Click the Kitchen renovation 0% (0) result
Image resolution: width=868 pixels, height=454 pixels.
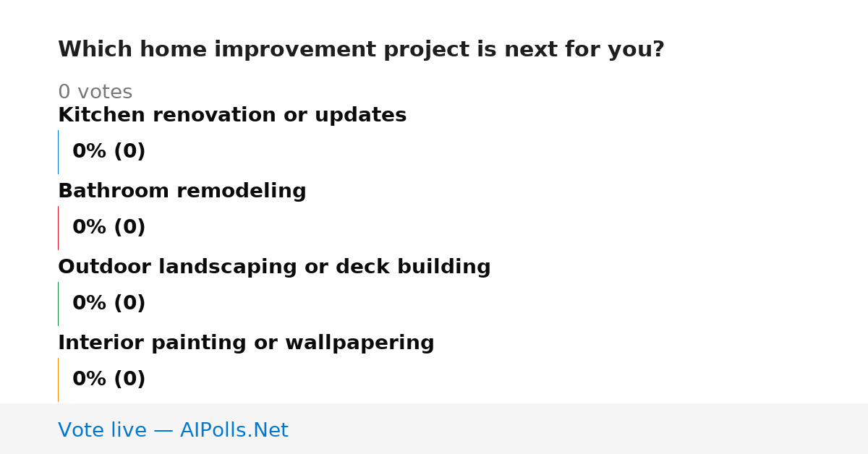click(109, 152)
